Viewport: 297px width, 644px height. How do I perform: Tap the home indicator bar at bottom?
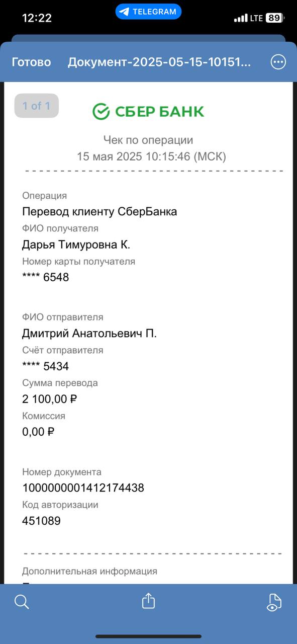[148, 636]
